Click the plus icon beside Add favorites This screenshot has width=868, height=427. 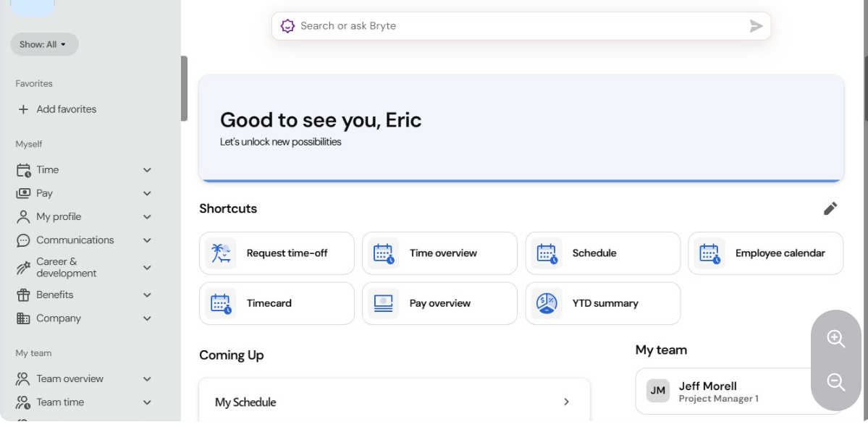pyautogui.click(x=23, y=109)
